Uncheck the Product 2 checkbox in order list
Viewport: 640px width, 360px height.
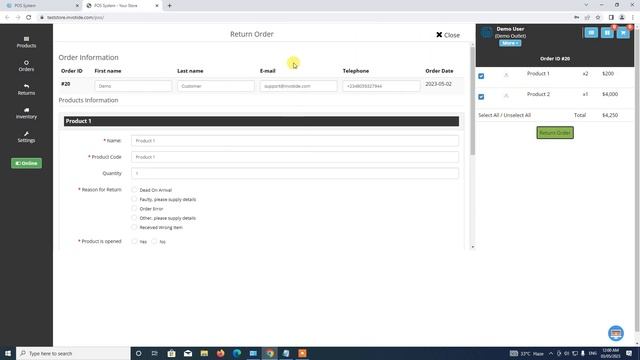pos(481,97)
